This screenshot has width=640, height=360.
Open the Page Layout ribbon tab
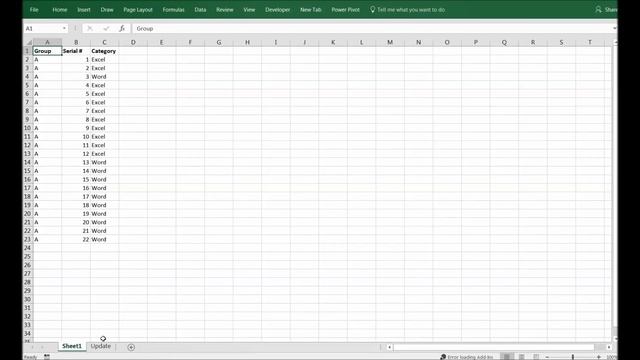point(138,9)
